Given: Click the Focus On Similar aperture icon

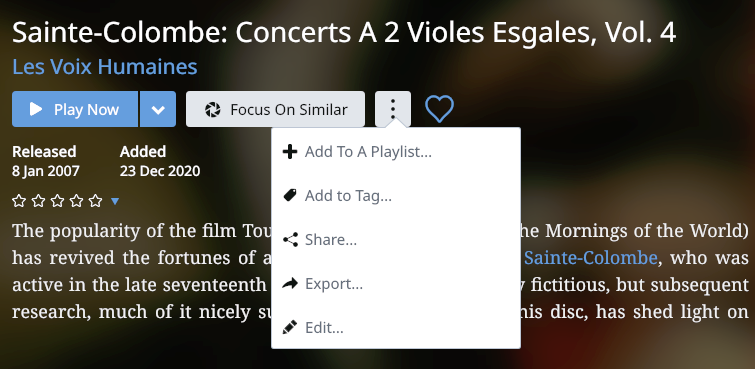Looking at the screenshot, I should pos(212,110).
